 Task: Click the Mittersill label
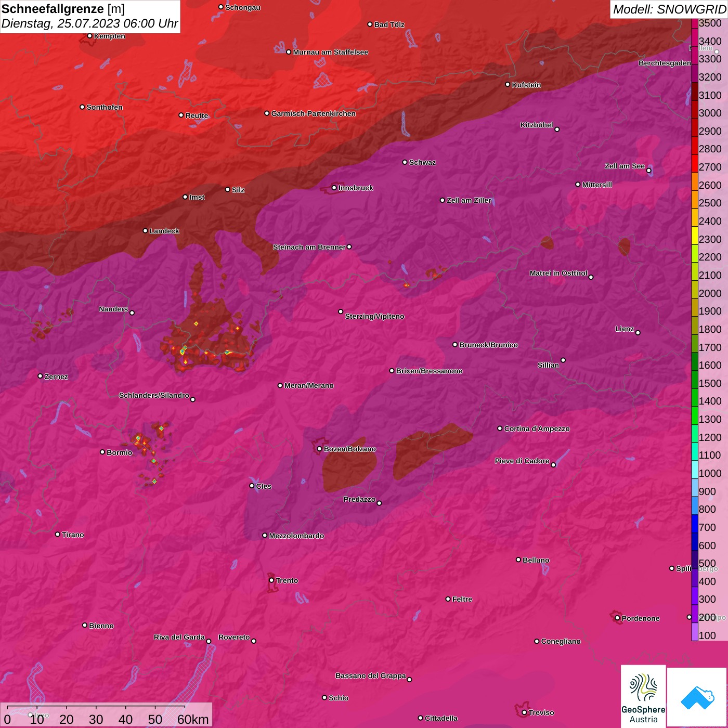[597, 185]
